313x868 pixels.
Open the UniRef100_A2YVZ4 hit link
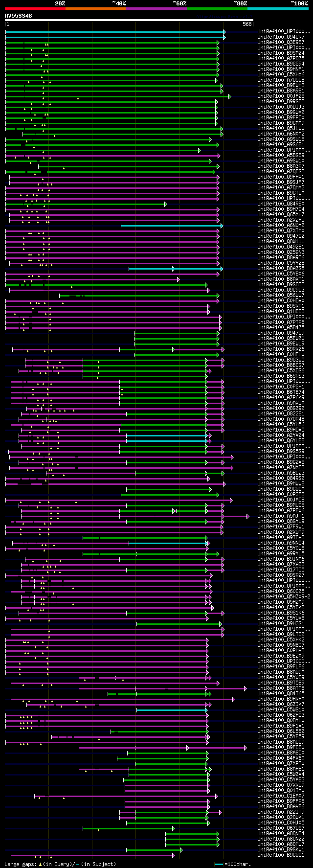281,435
